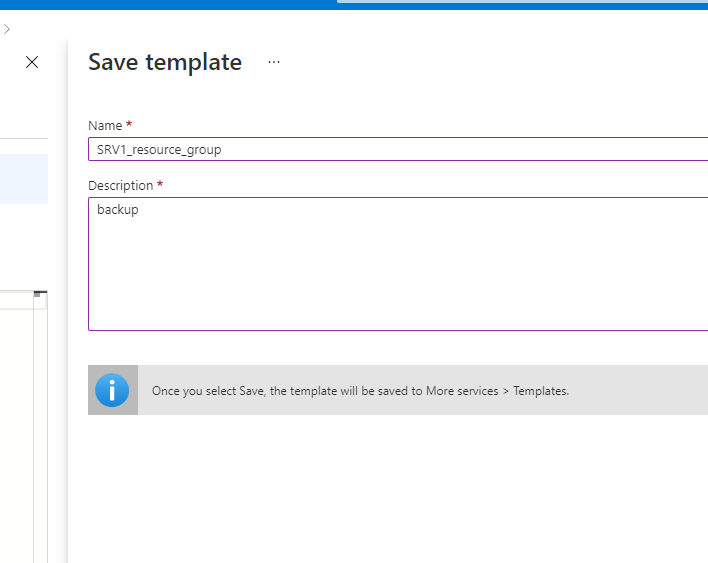The height and width of the screenshot is (563, 708).
Task: Open the ellipsis menu beside Save template
Action: pyautogui.click(x=274, y=62)
